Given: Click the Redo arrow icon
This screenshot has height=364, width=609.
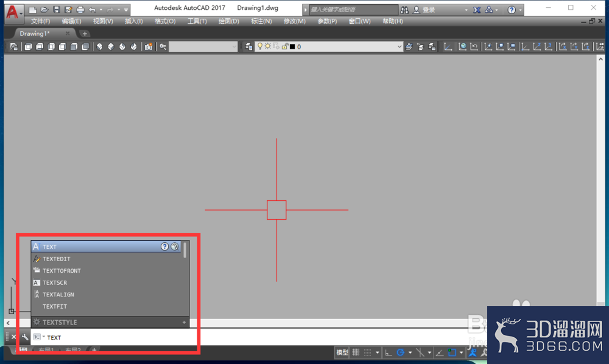Looking at the screenshot, I should [110, 10].
